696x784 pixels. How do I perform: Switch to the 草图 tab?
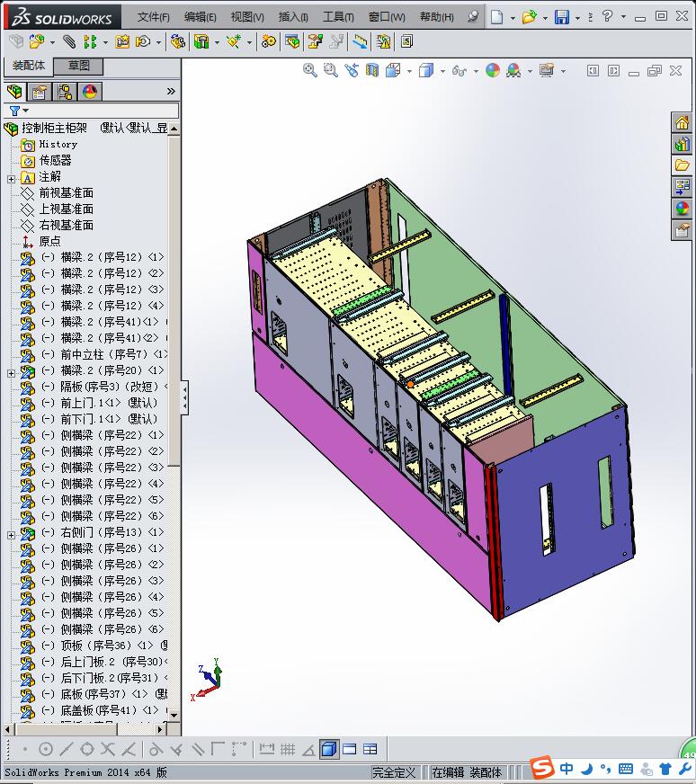tap(78, 66)
